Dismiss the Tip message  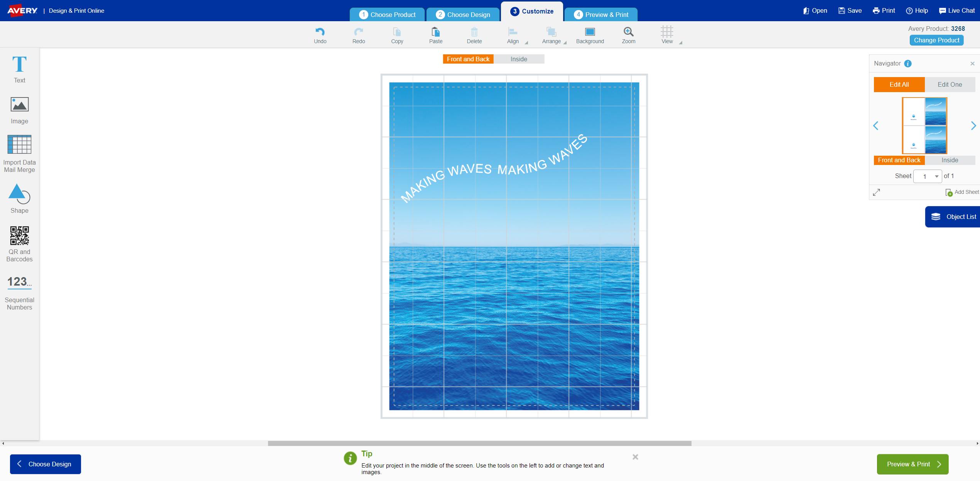635,457
